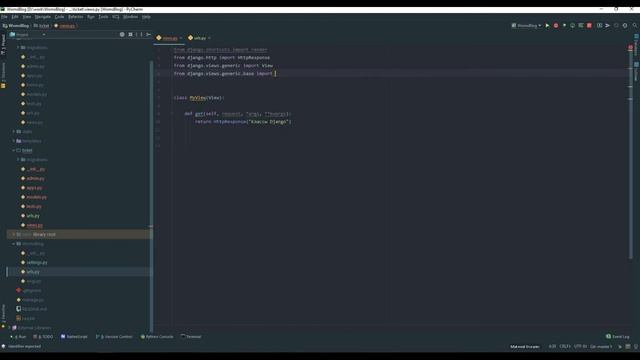Expand the templates folder
The image size is (640, 360).
tap(13, 141)
